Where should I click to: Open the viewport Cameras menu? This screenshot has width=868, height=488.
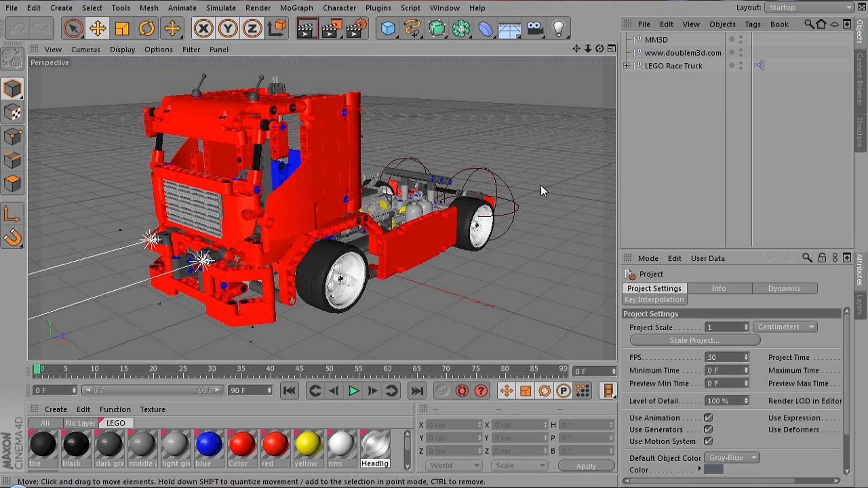point(85,50)
